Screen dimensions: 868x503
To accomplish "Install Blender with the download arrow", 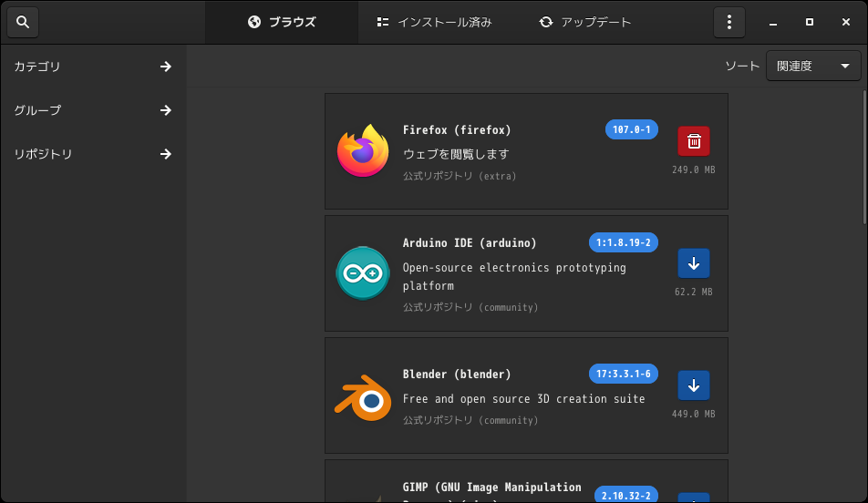I will click(x=694, y=385).
